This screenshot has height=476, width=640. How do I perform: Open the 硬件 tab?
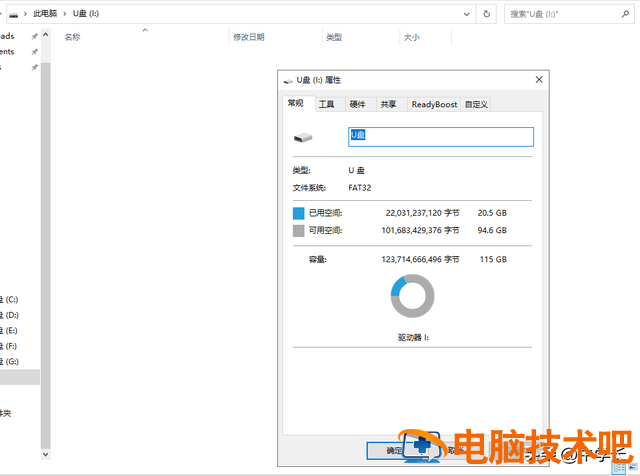(357, 104)
